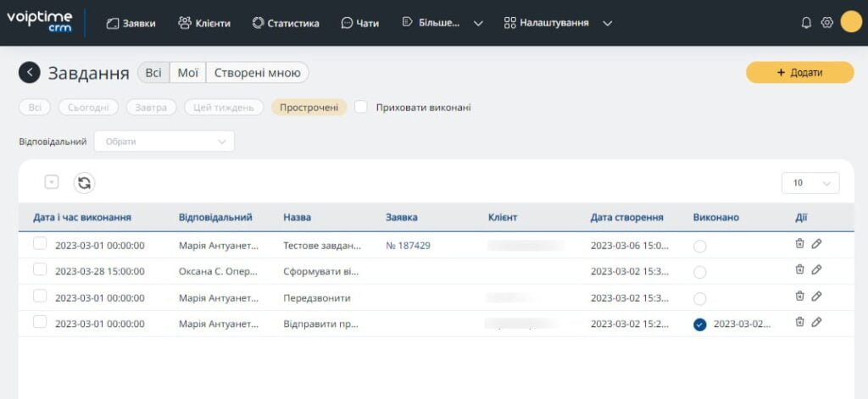The image size is (868, 399).
Task: Open the Відповідальний Обрати dropdown
Action: (164, 141)
